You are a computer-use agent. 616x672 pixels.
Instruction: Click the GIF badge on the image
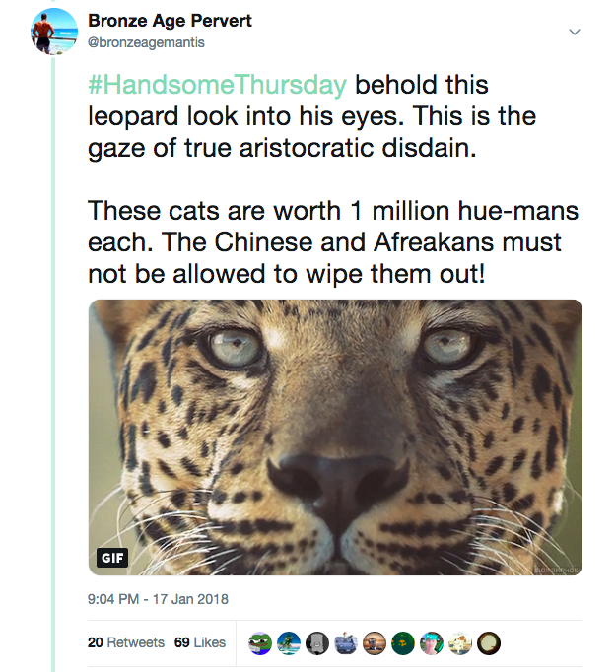(x=113, y=558)
